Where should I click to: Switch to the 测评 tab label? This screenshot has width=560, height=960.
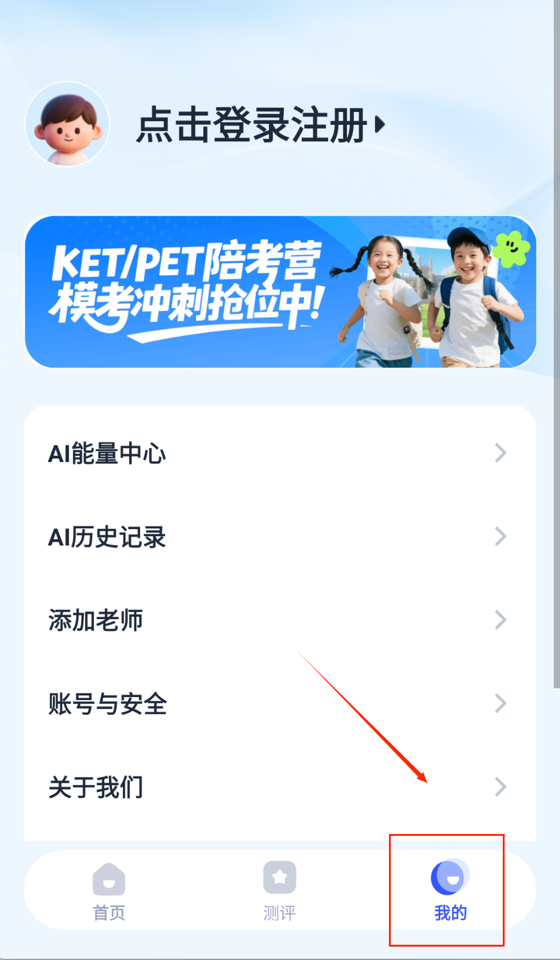[x=280, y=913]
